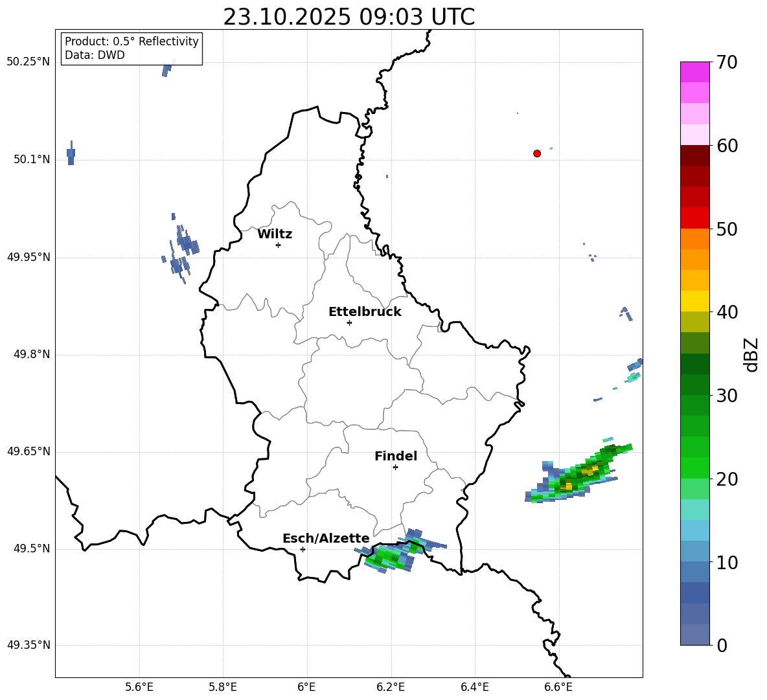Click the cross marker below Findel
Image resolution: width=767 pixels, height=700 pixels.
point(396,468)
